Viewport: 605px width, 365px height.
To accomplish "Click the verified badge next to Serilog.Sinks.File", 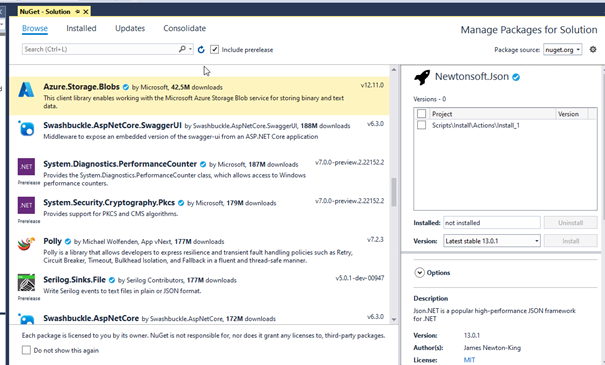I will [112, 280].
